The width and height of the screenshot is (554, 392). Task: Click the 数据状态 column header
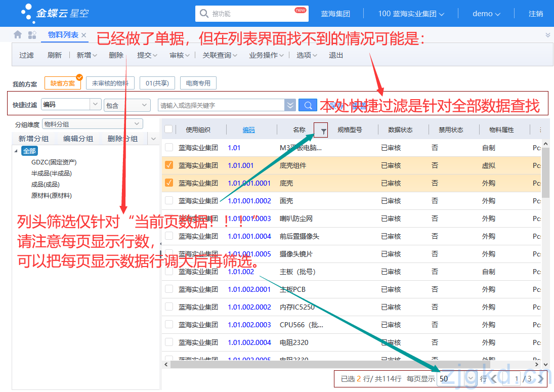400,130
